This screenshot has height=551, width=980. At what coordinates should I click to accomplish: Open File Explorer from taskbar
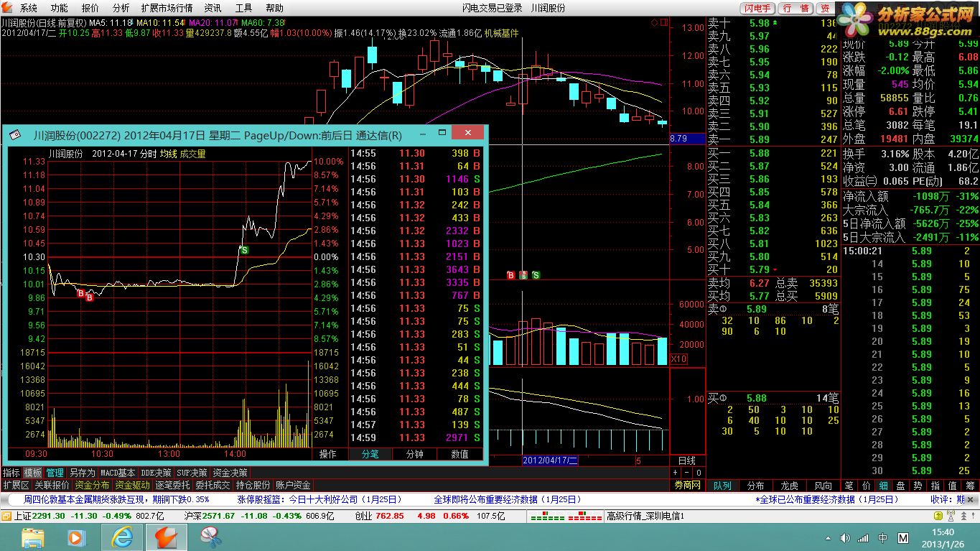click(x=34, y=537)
